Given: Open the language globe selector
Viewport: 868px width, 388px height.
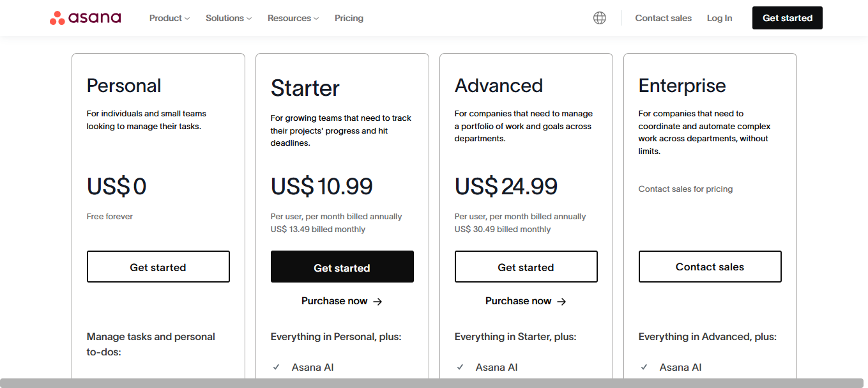Looking at the screenshot, I should (x=599, y=18).
